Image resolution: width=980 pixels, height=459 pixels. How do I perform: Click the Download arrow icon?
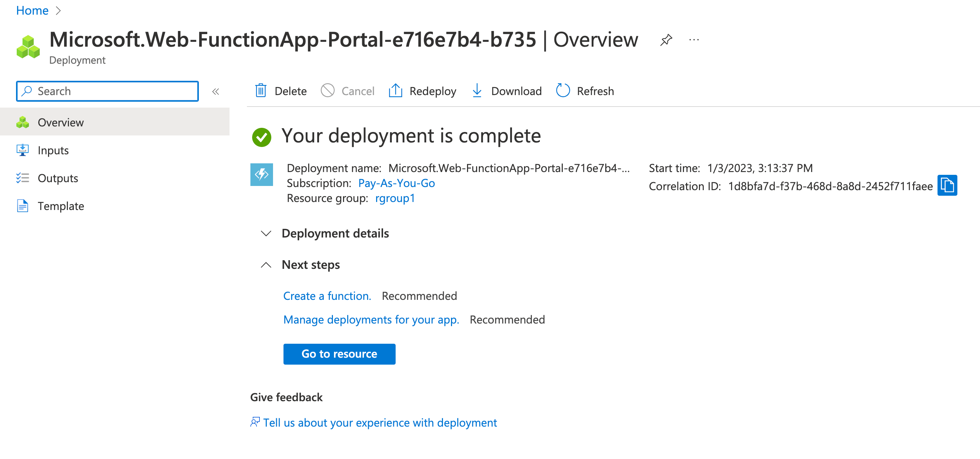point(477,91)
